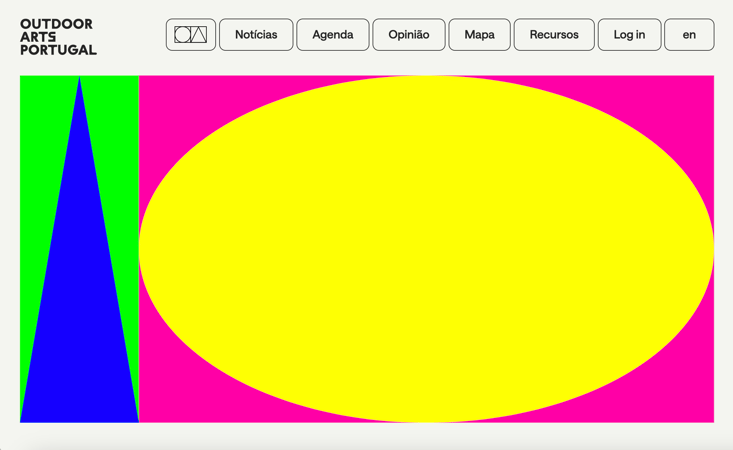This screenshot has height=450, width=733.
Task: Click the circle-and-triangle shapes icon button
Action: (x=191, y=35)
